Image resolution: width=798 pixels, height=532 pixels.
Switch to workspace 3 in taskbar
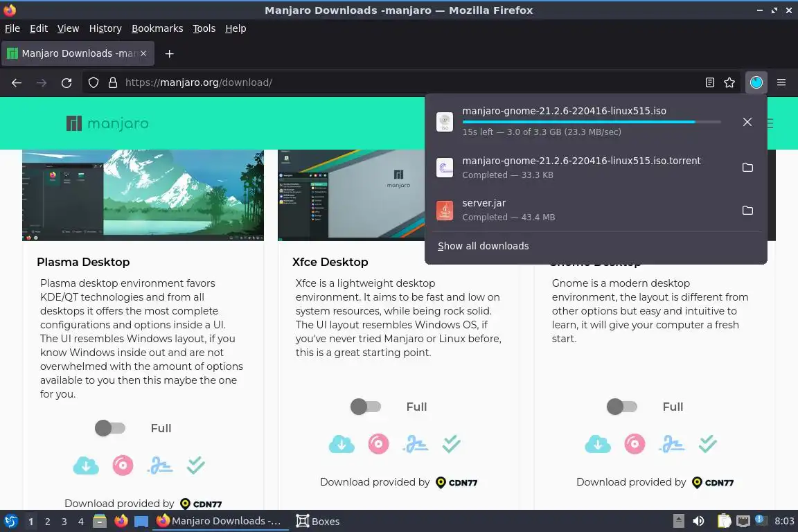click(x=64, y=522)
